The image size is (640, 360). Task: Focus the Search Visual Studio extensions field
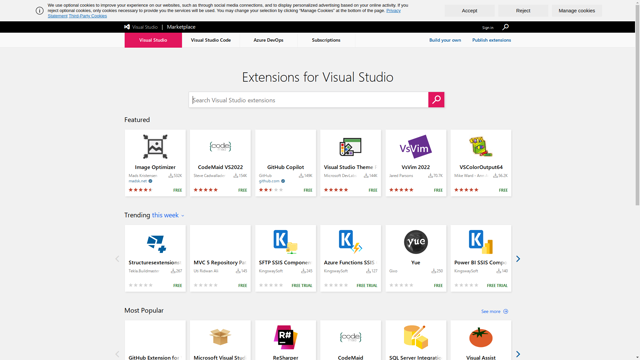[x=308, y=100]
